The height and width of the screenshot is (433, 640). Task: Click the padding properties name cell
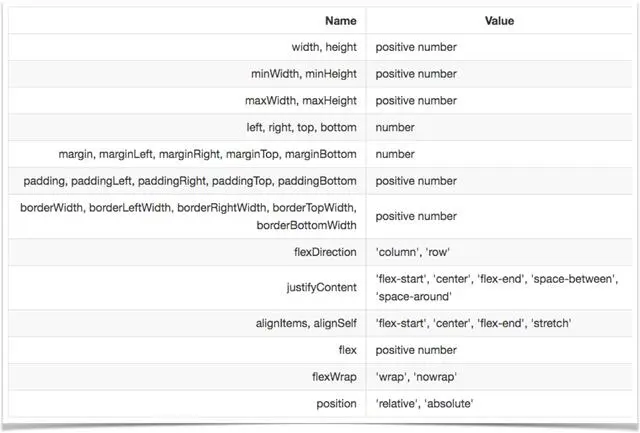190,181
